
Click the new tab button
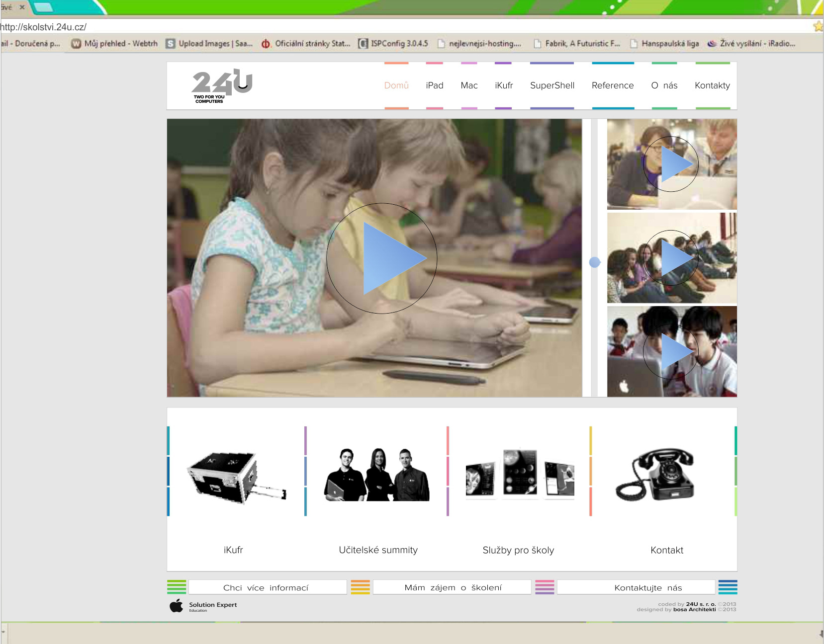[43, 7]
